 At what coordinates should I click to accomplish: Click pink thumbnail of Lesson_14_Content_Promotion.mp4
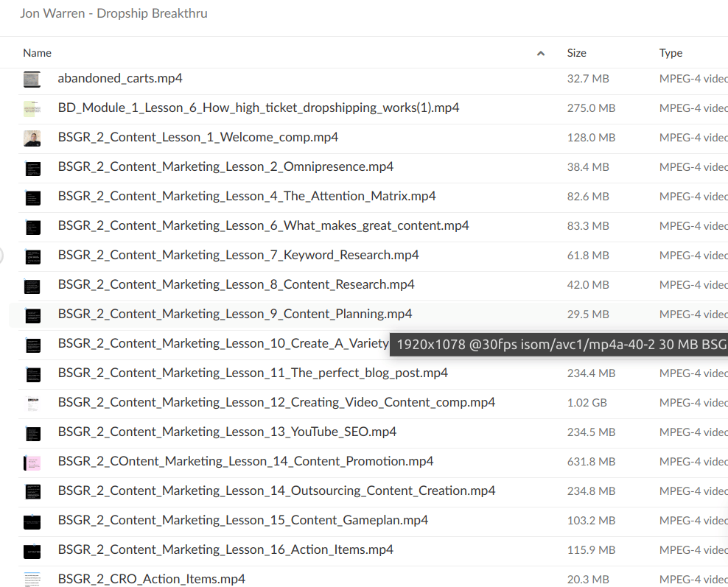tap(32, 462)
